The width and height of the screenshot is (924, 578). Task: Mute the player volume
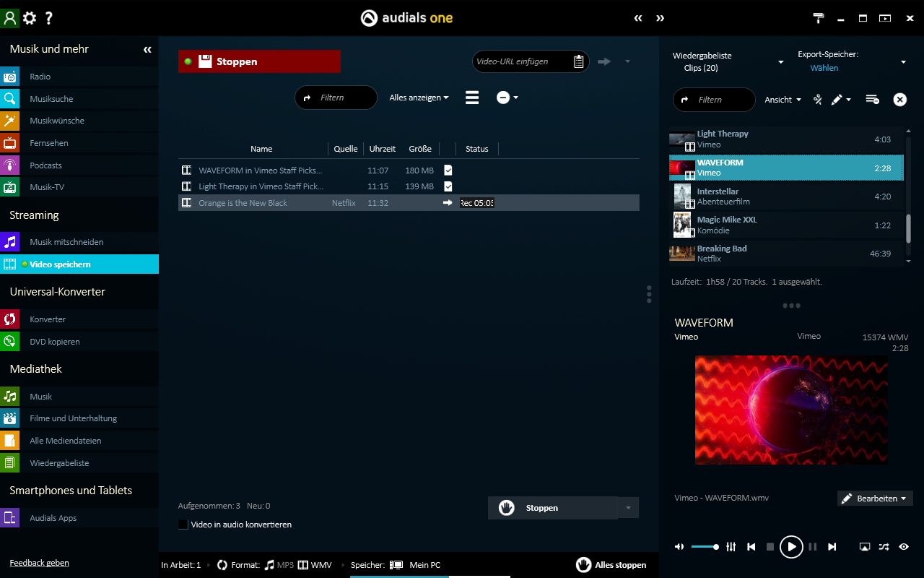point(679,547)
